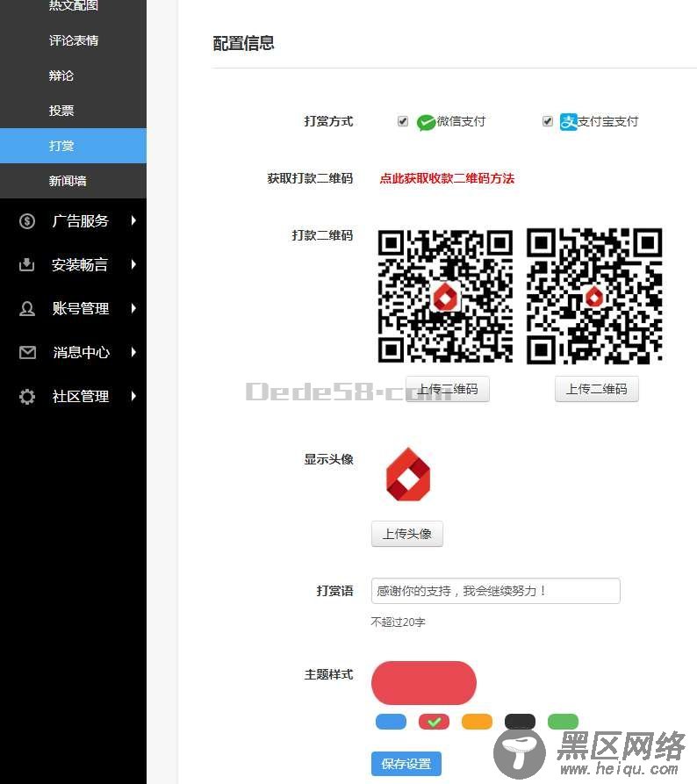Click the 上传头像 button
The width and height of the screenshot is (697, 784).
pyautogui.click(x=407, y=534)
